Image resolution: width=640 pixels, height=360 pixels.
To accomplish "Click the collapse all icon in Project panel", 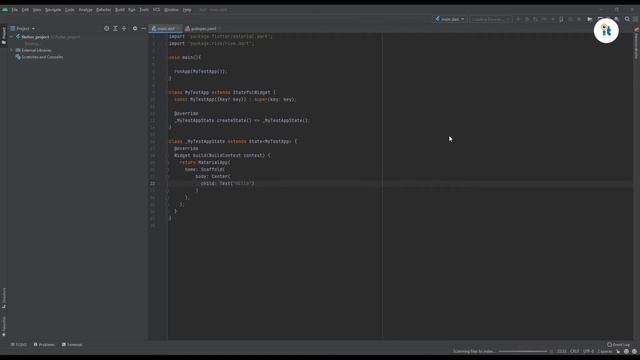I will (x=124, y=29).
